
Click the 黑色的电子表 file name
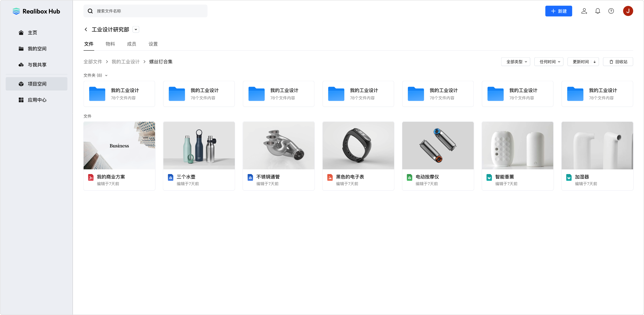coord(350,177)
